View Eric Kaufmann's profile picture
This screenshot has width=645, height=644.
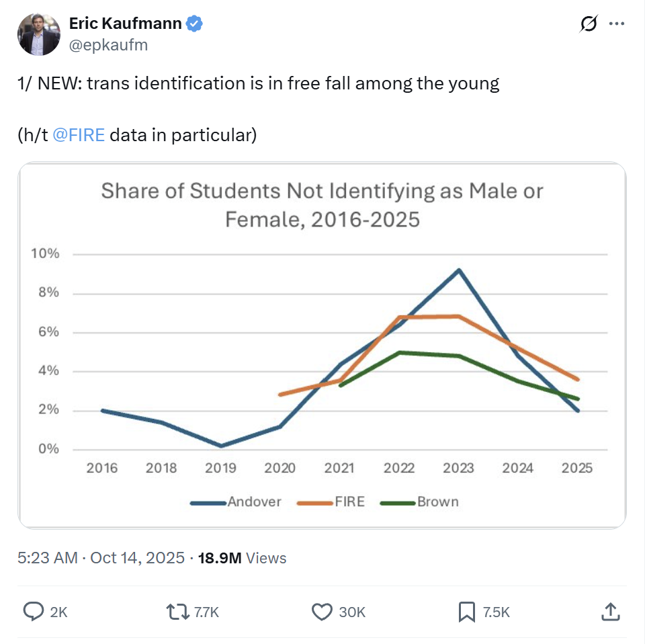pos(38,34)
